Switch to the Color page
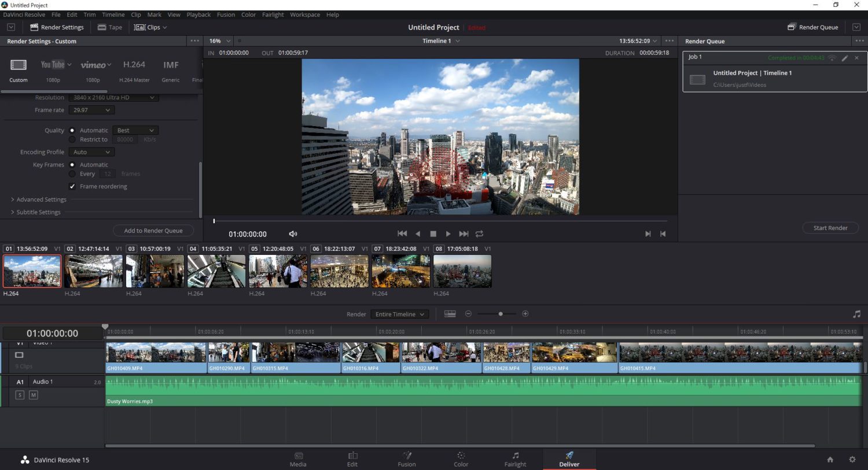The height and width of the screenshot is (470, 868). pyautogui.click(x=461, y=459)
